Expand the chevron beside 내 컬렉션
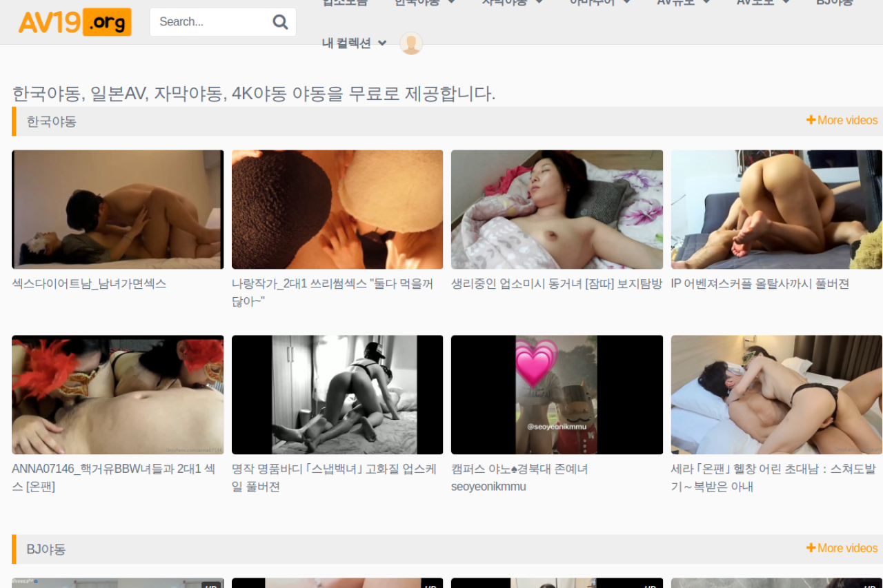This screenshot has height=588, width=883. pos(382,43)
